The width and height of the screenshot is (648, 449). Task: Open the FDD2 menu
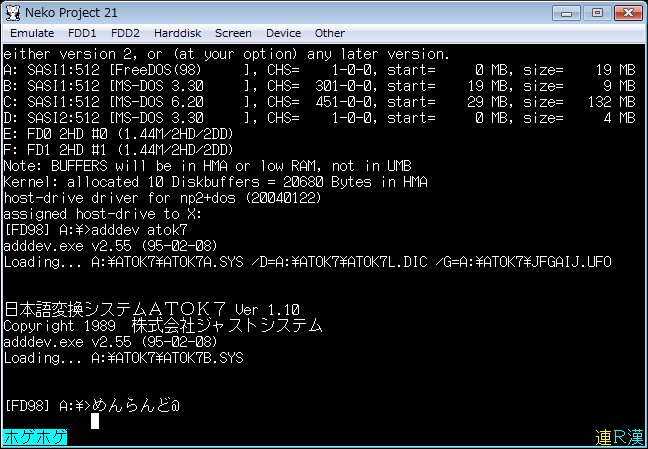125,33
